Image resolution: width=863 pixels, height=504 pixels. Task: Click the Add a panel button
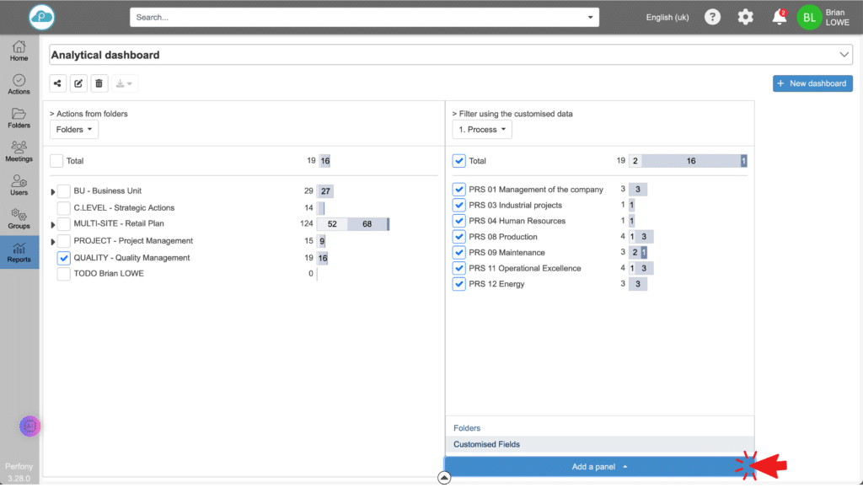point(599,467)
